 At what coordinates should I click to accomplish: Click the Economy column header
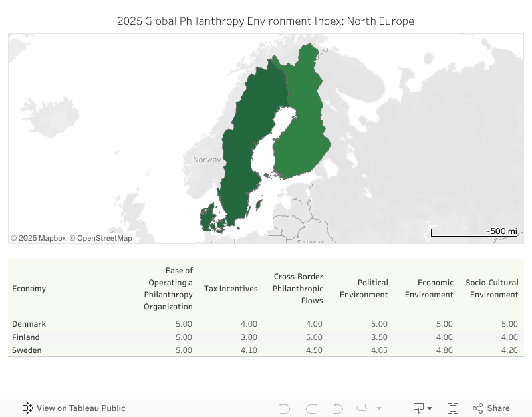(29, 289)
